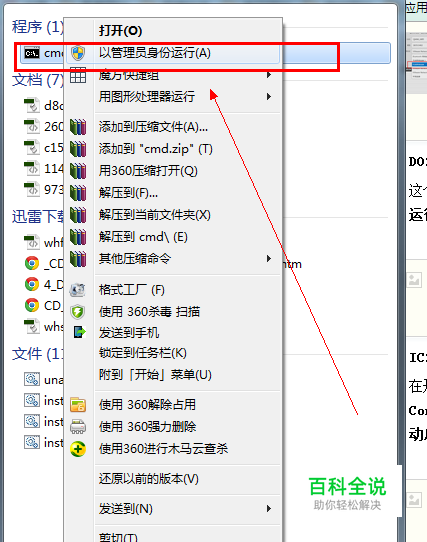Click 迅雷下载 group header
Viewport: 427px width, 542px height.
38,217
